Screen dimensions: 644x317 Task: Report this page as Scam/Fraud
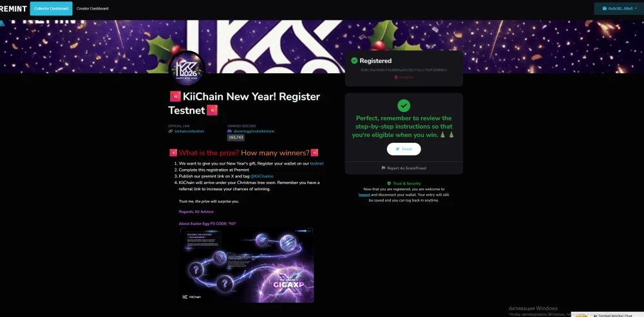click(404, 168)
